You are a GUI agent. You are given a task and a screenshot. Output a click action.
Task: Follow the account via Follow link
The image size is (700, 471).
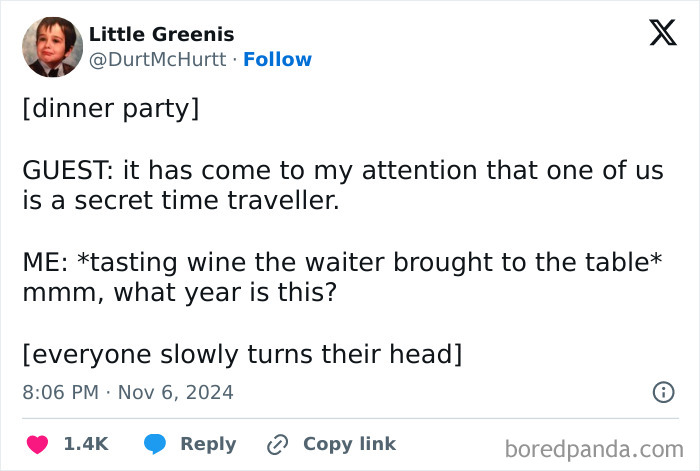click(277, 60)
